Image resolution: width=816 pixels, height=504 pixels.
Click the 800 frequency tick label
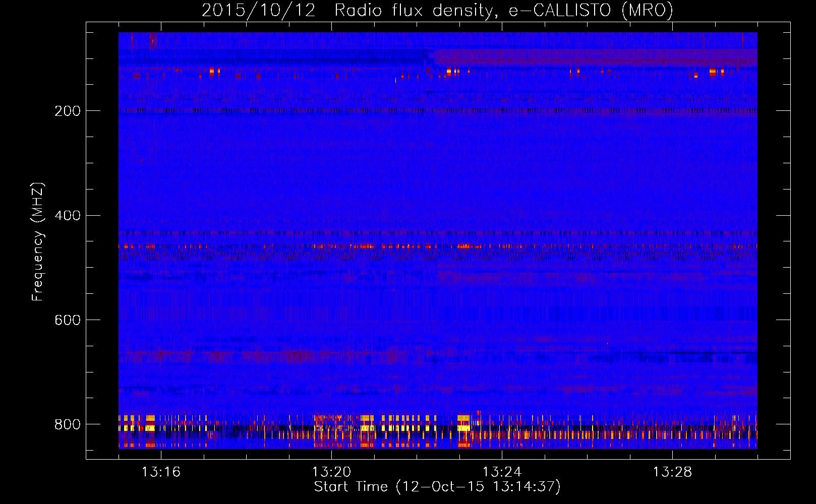[x=68, y=424]
